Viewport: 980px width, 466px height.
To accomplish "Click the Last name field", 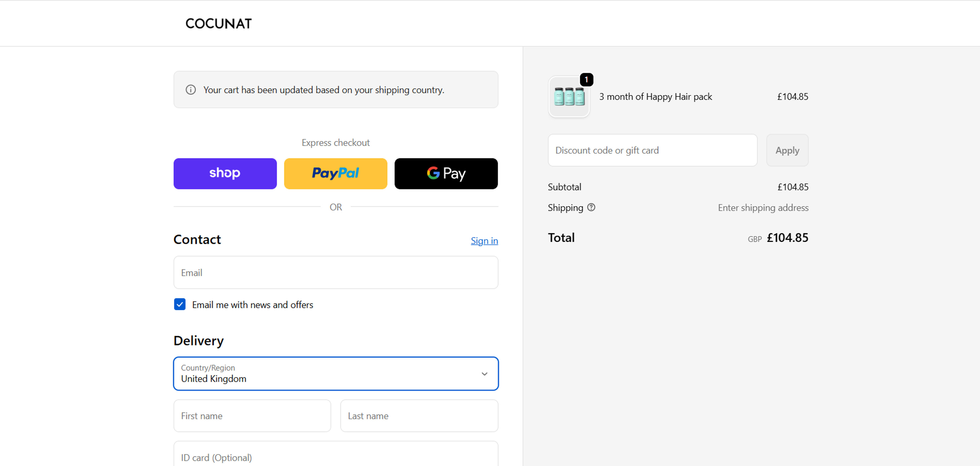I will pyautogui.click(x=419, y=416).
